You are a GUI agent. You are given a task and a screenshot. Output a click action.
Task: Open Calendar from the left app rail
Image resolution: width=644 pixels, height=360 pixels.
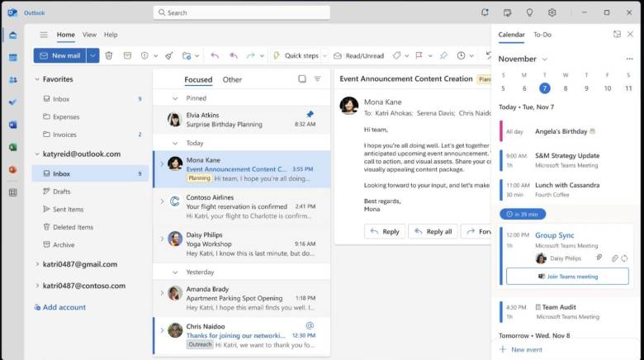[12, 57]
